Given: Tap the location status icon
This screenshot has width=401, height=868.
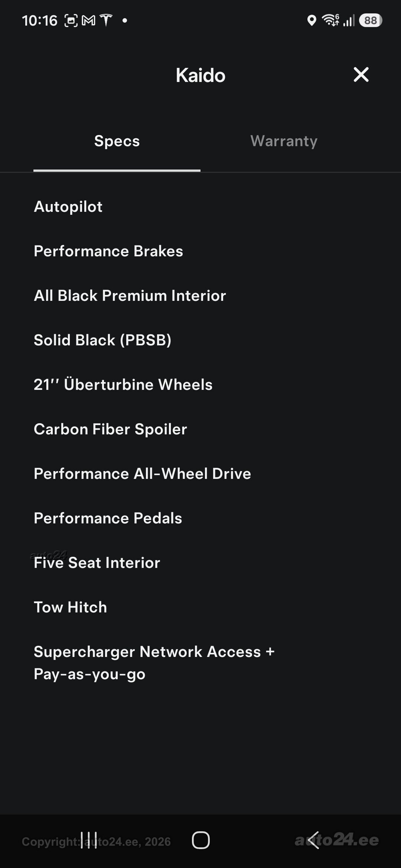Looking at the screenshot, I should coord(312,20).
